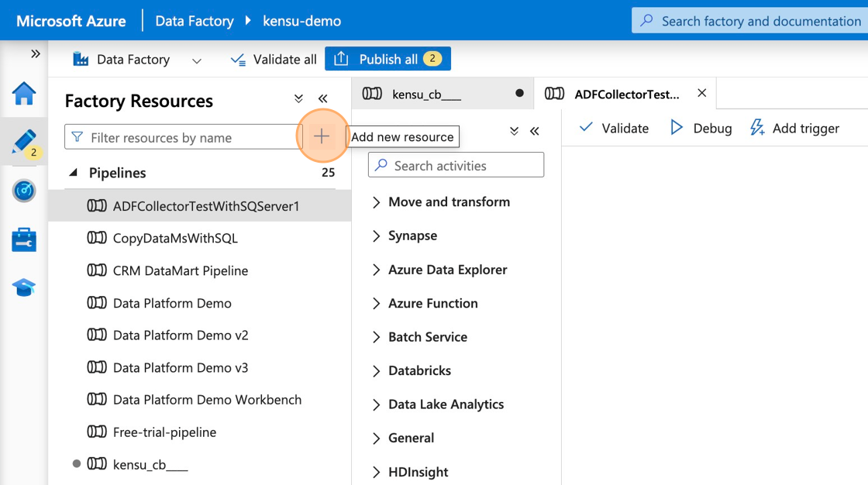Click the kensu-demo breadcrumb
The image size is (868, 485).
click(x=301, y=21)
